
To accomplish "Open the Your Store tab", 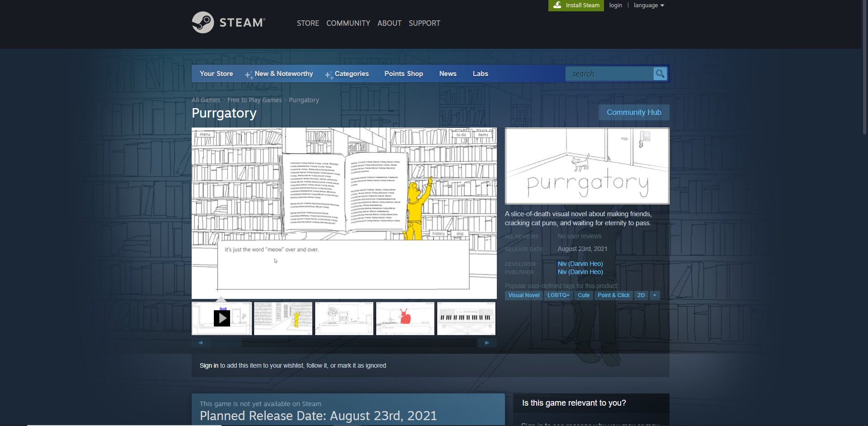I will (216, 74).
